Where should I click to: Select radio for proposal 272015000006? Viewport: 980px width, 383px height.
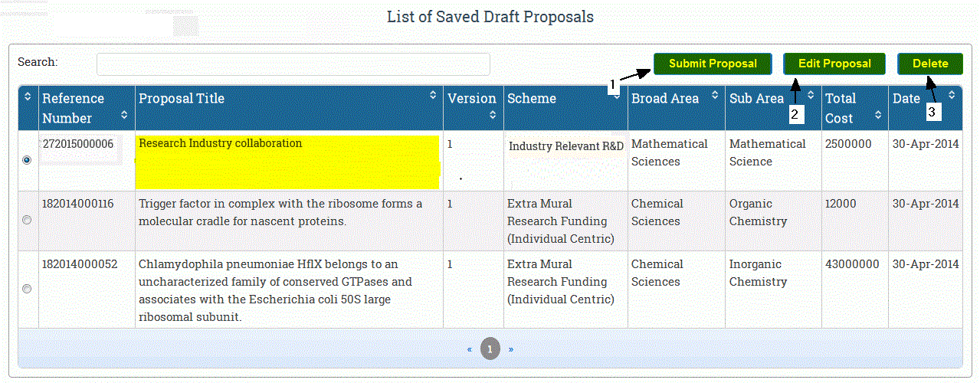pyautogui.click(x=28, y=160)
